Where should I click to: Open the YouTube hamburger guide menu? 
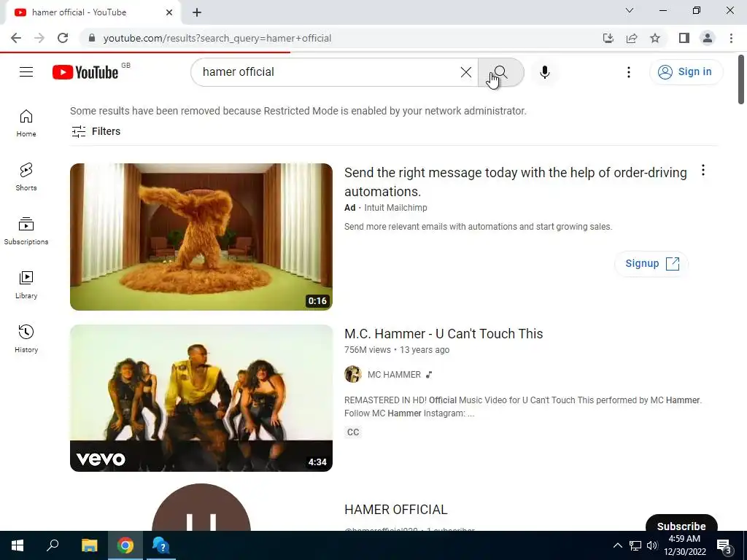pyautogui.click(x=26, y=72)
